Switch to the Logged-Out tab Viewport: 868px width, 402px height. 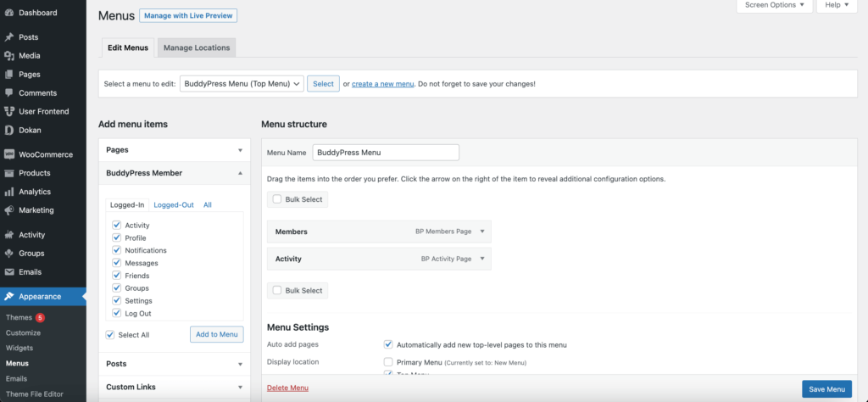pyautogui.click(x=174, y=204)
